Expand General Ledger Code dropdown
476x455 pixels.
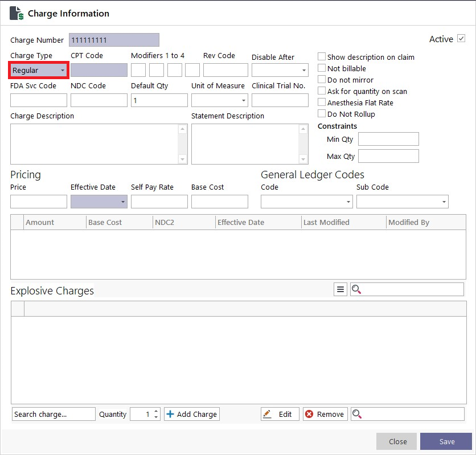pyautogui.click(x=348, y=202)
